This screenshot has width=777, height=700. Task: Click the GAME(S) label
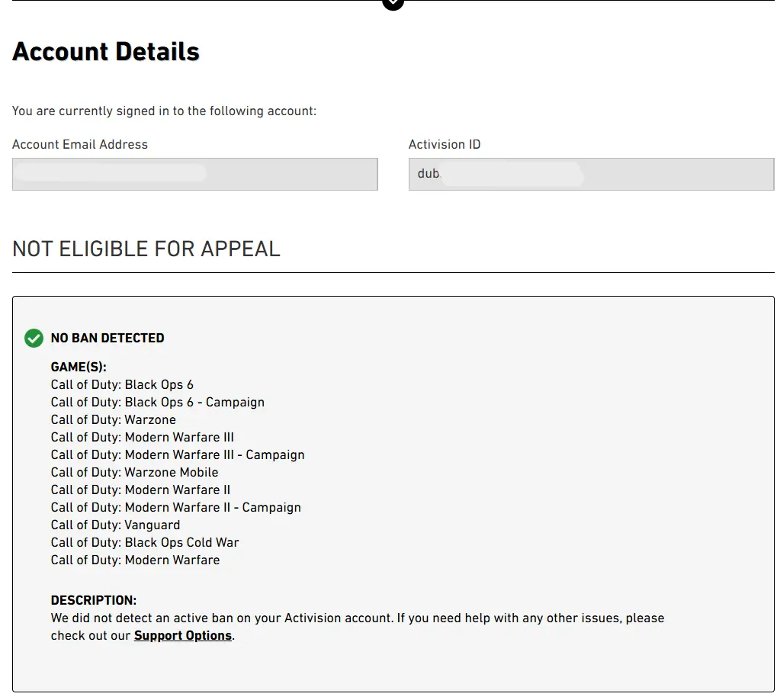tap(79, 367)
